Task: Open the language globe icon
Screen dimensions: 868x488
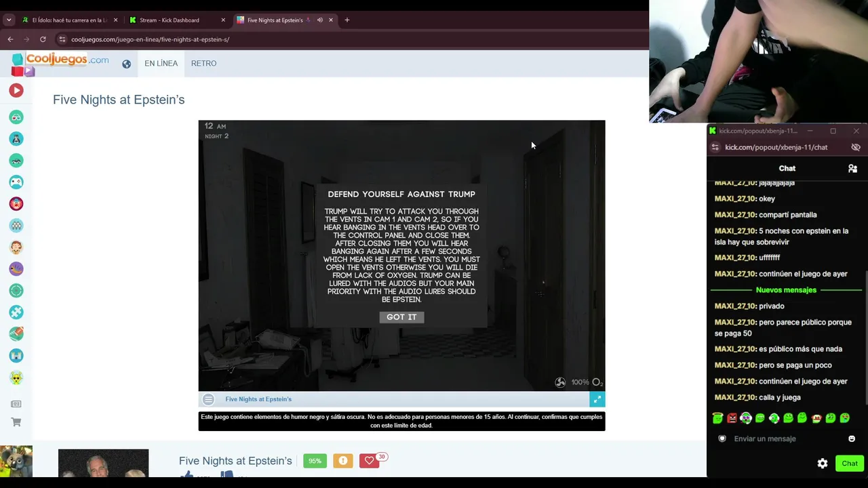Action: coord(126,64)
